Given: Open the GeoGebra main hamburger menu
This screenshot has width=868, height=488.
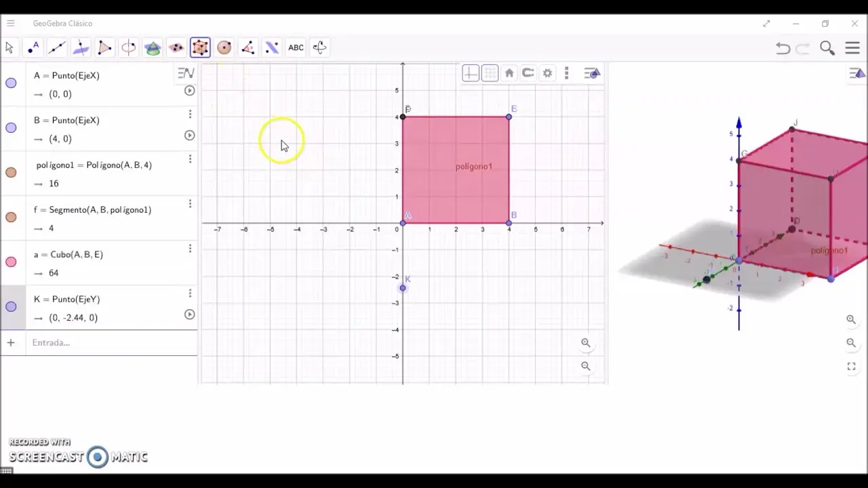Looking at the screenshot, I should click(852, 47).
